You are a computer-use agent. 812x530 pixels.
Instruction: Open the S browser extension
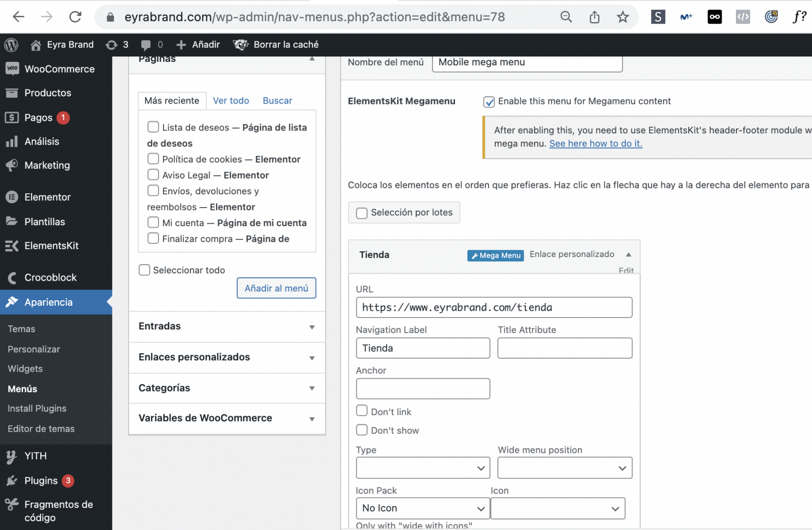[658, 17]
